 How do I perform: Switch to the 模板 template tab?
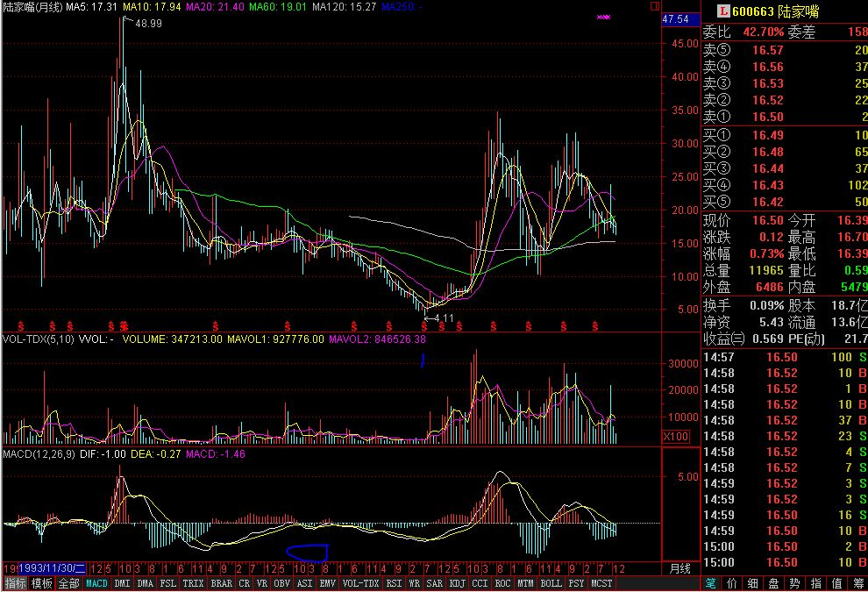[x=42, y=583]
